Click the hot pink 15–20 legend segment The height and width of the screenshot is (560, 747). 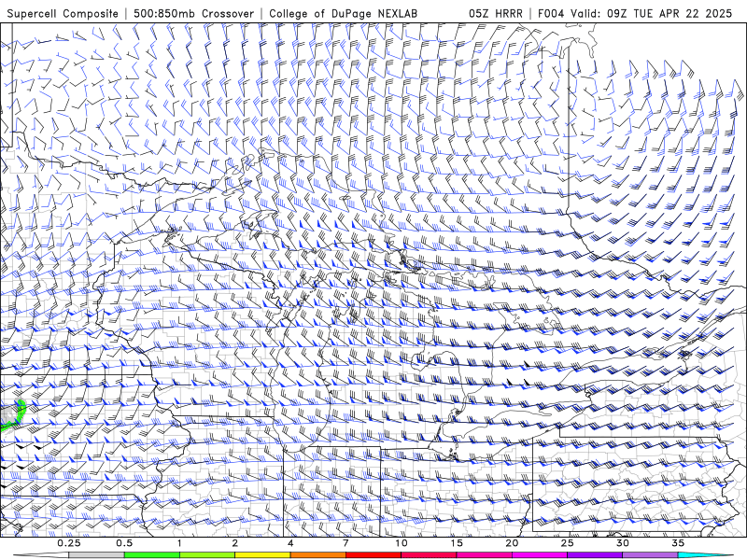tap(484, 555)
